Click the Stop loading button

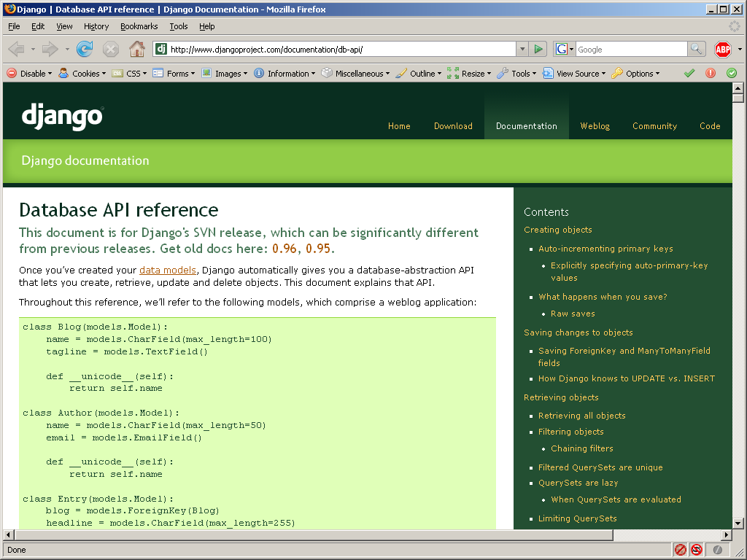(x=111, y=49)
